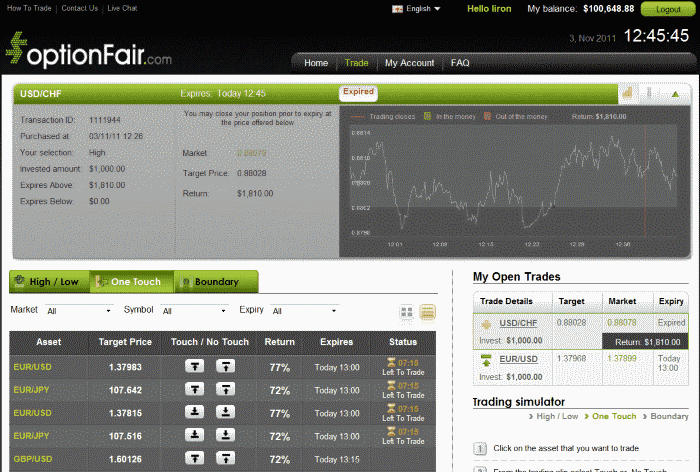This screenshot has height=472, width=700.
Task: Open English language dropdown
Action: tap(422, 9)
